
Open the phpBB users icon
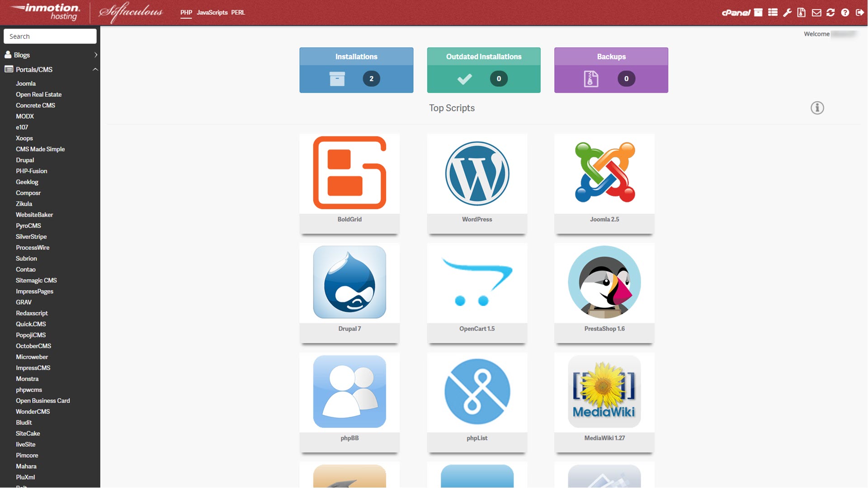[349, 391]
